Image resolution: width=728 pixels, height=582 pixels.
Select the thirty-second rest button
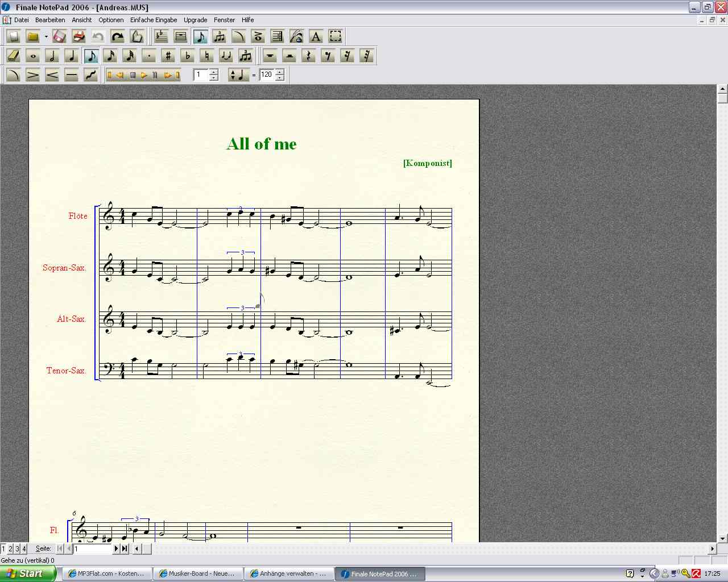click(367, 56)
